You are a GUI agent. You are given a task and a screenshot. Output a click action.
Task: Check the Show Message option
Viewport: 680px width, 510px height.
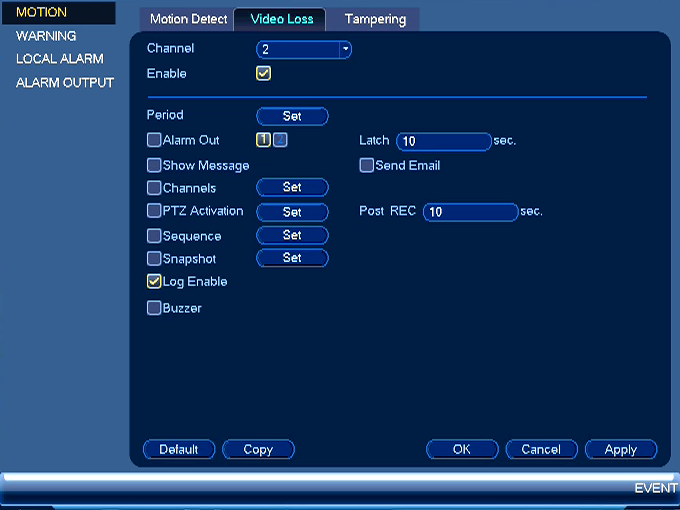coord(154,165)
